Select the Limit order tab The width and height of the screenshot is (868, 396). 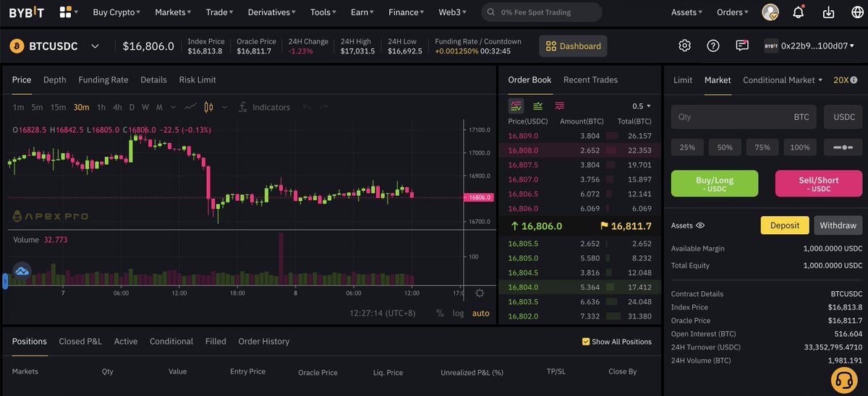683,80
